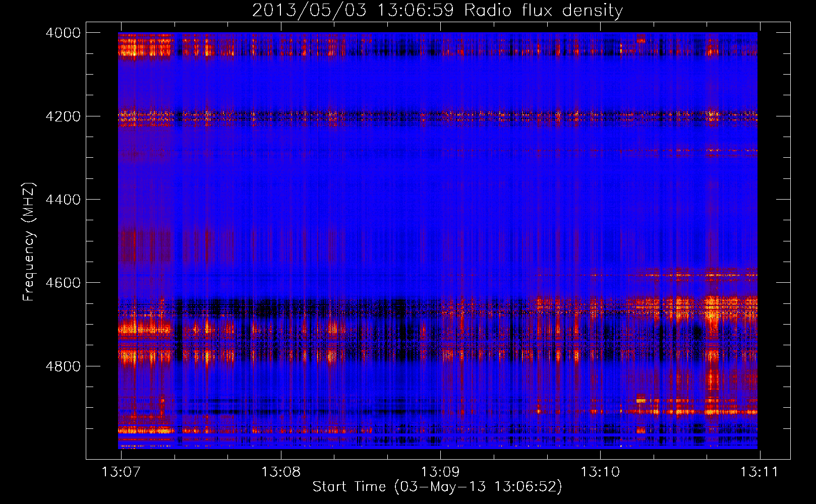Click the 13:07 time tick label
This screenshot has height=504, width=816.
[x=121, y=472]
